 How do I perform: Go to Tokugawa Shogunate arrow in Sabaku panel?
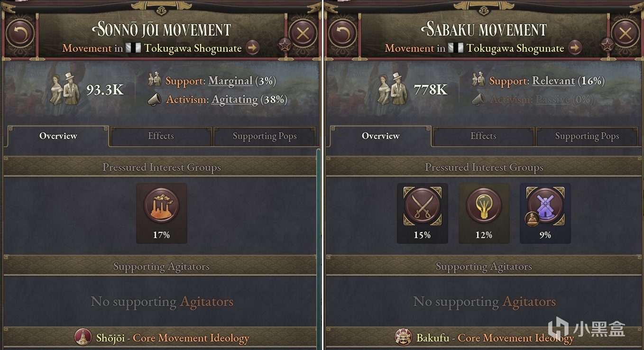click(575, 48)
